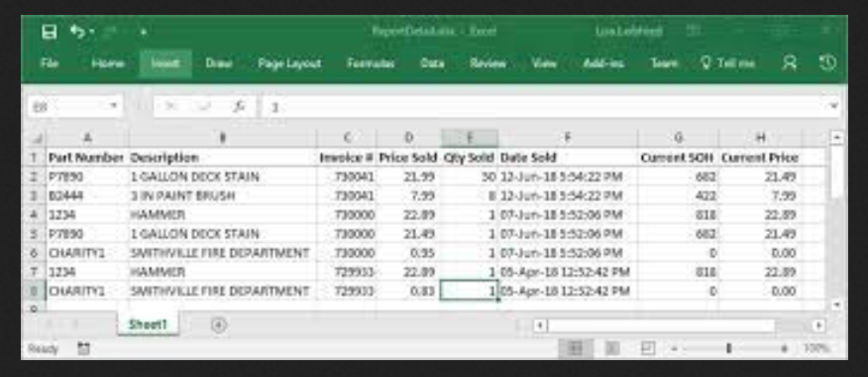
Task: Click the Undo arrow icon
Action: pos(77,32)
